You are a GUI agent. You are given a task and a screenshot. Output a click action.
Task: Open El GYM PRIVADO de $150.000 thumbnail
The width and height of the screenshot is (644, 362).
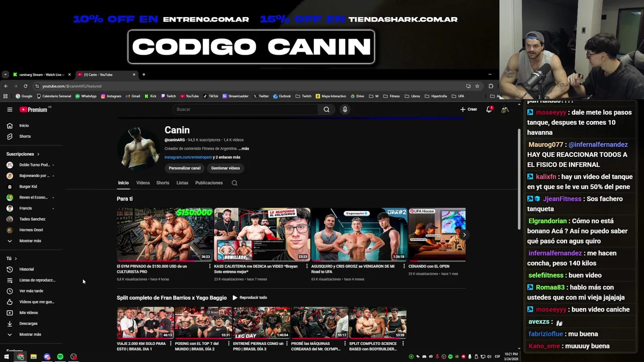[165, 234]
